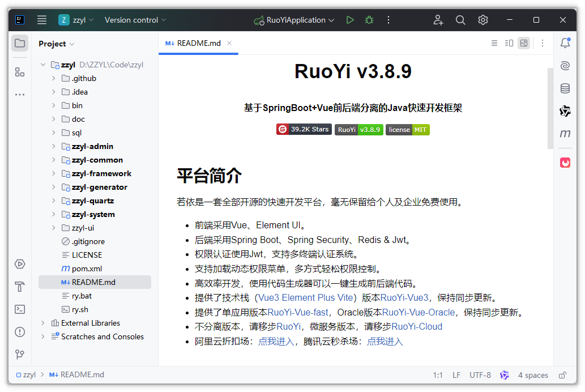
Task: Open the Terminal tool window
Action: (x=20, y=309)
